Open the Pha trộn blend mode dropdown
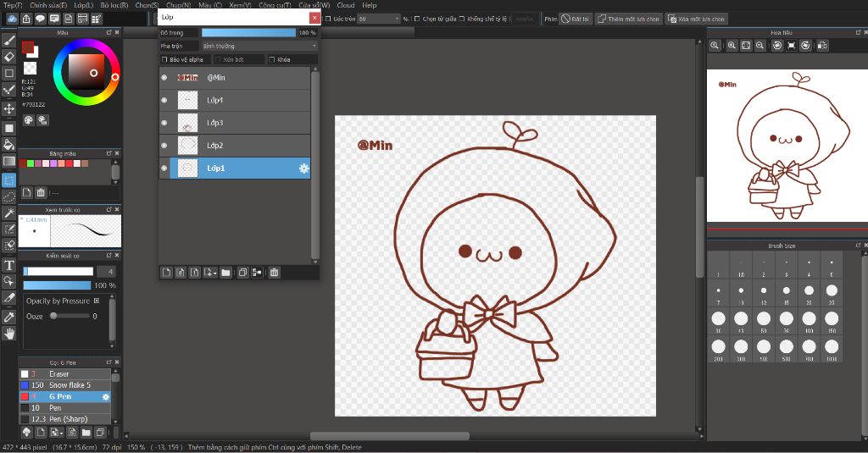Image resolution: width=868 pixels, height=453 pixels. pyautogui.click(x=259, y=46)
